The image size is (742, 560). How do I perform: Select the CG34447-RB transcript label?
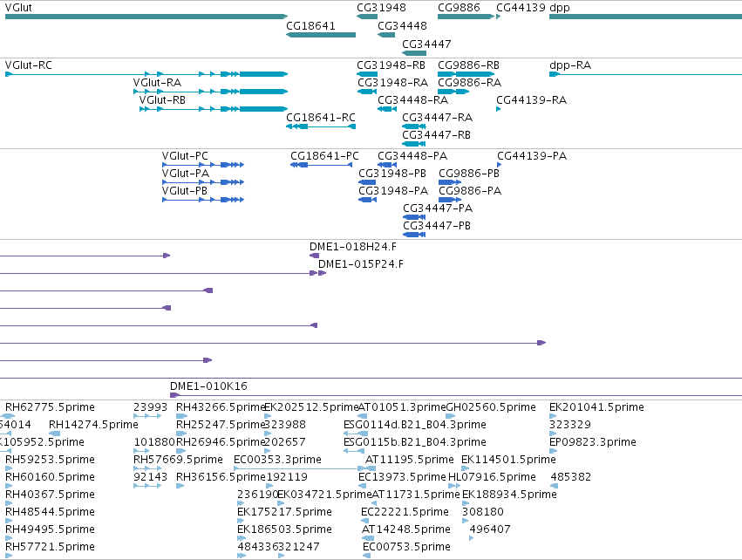(436, 135)
